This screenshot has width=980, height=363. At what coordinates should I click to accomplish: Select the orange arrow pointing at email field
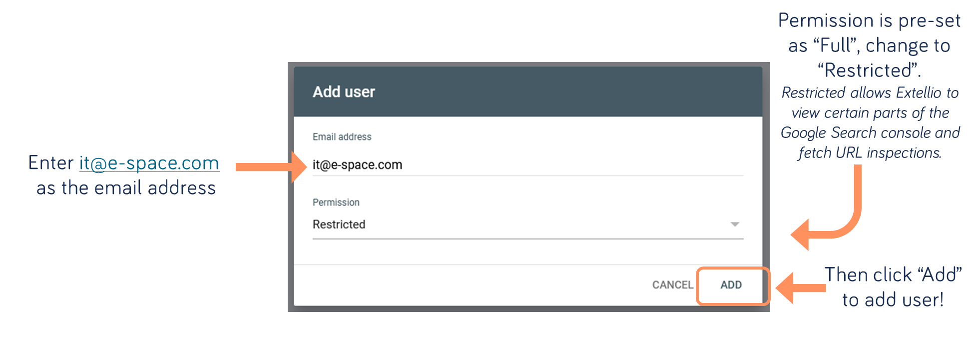[x=271, y=167]
